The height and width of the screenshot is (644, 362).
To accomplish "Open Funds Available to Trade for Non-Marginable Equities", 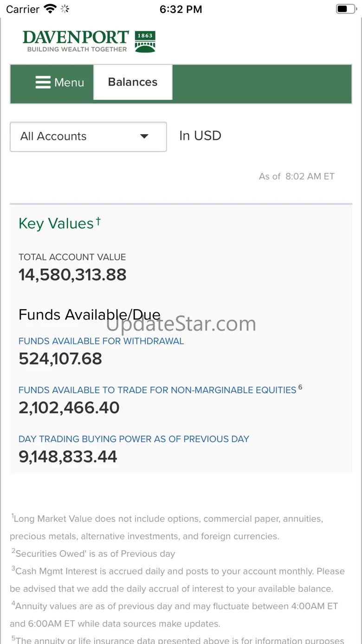I will [x=157, y=390].
